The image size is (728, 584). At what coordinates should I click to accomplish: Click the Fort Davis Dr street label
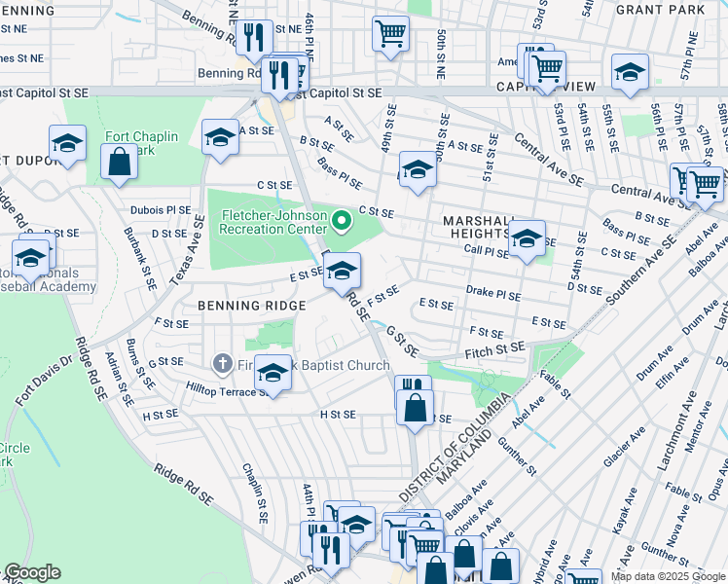tap(44, 381)
